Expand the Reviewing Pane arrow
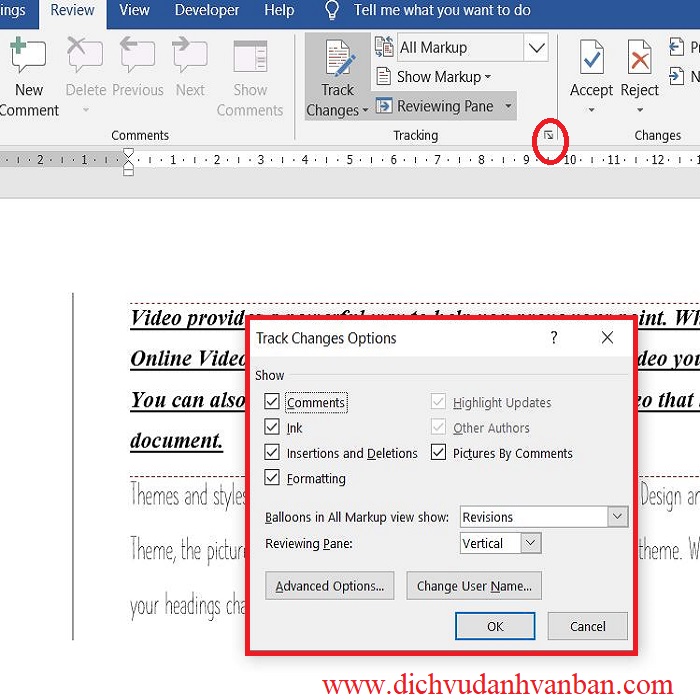700x700 pixels. (x=508, y=106)
